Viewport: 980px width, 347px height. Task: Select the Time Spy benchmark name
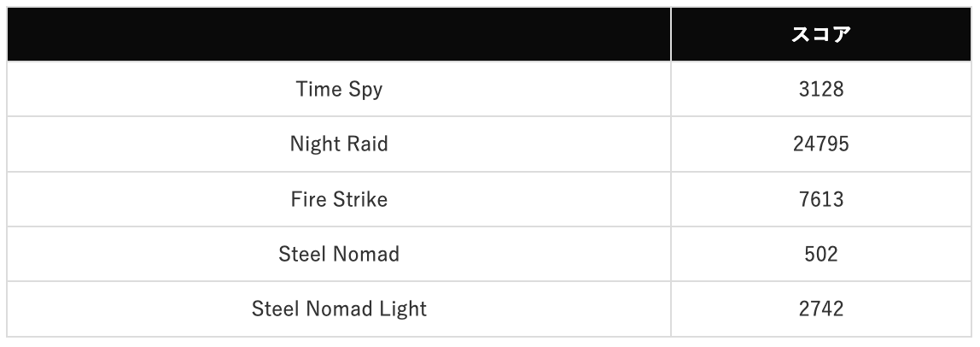(x=339, y=89)
